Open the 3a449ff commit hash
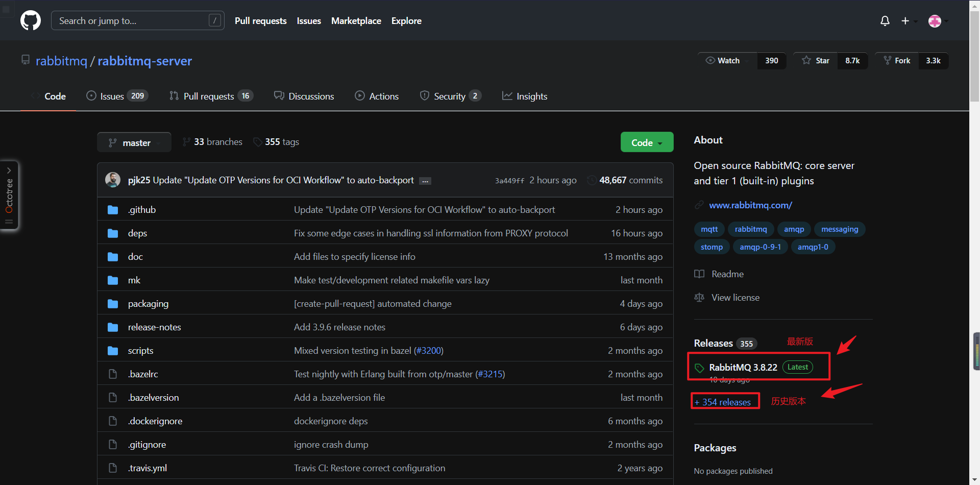Screen dimensions: 980x485 pos(509,181)
